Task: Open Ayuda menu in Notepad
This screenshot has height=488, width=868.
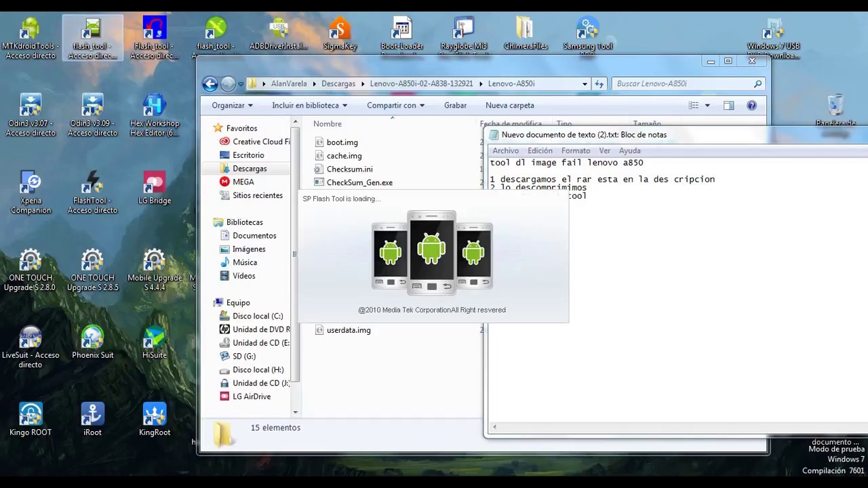Action: (629, 150)
